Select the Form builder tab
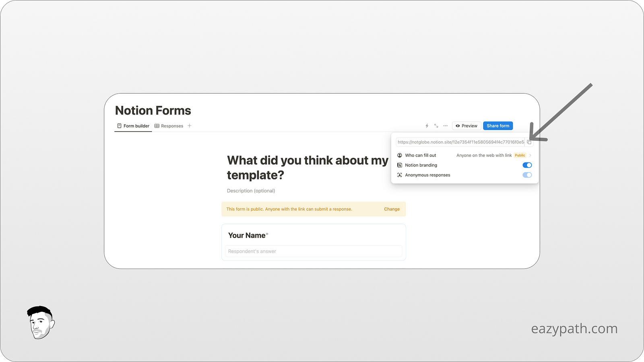 (x=136, y=125)
